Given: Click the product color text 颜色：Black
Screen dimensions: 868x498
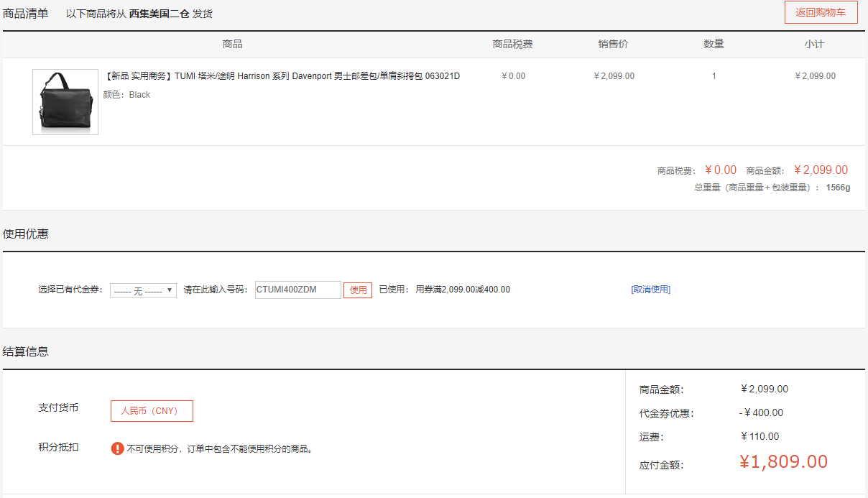Looking at the screenshot, I should pos(126,95).
